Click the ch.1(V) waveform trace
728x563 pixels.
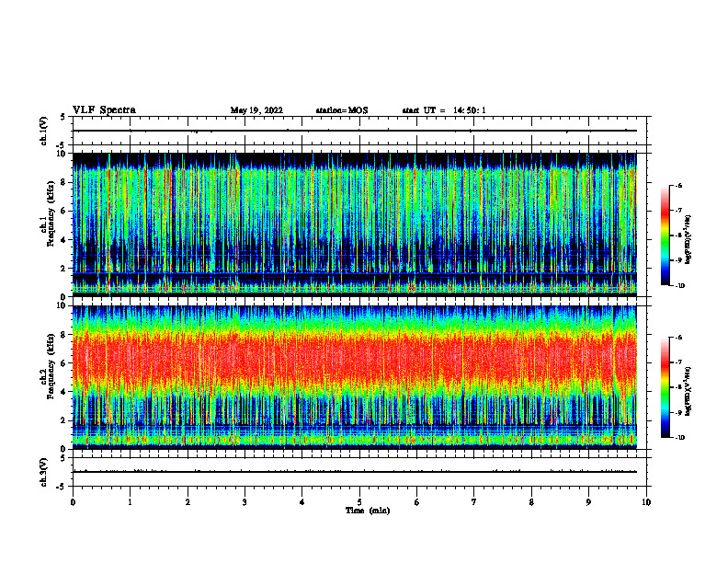pyautogui.click(x=354, y=131)
